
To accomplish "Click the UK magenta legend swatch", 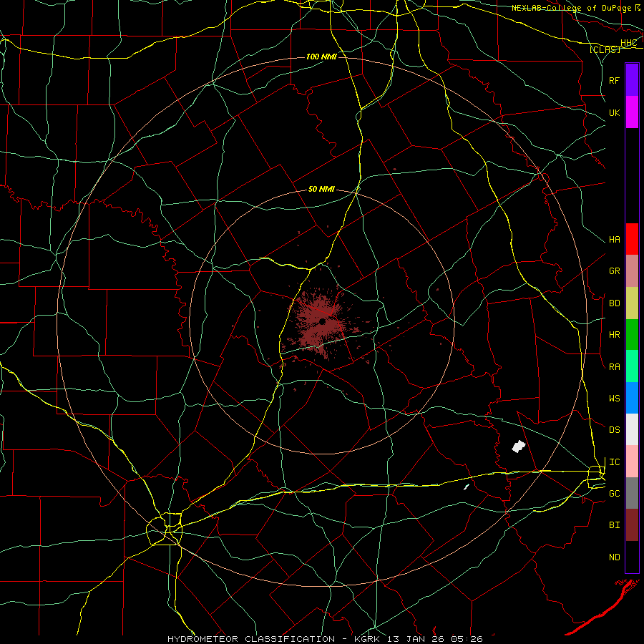I will 632,112.
